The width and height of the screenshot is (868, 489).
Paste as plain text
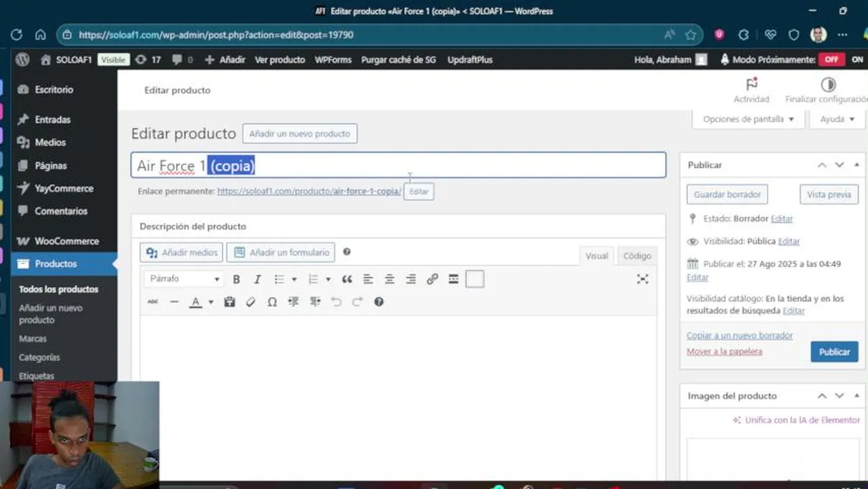click(x=230, y=302)
